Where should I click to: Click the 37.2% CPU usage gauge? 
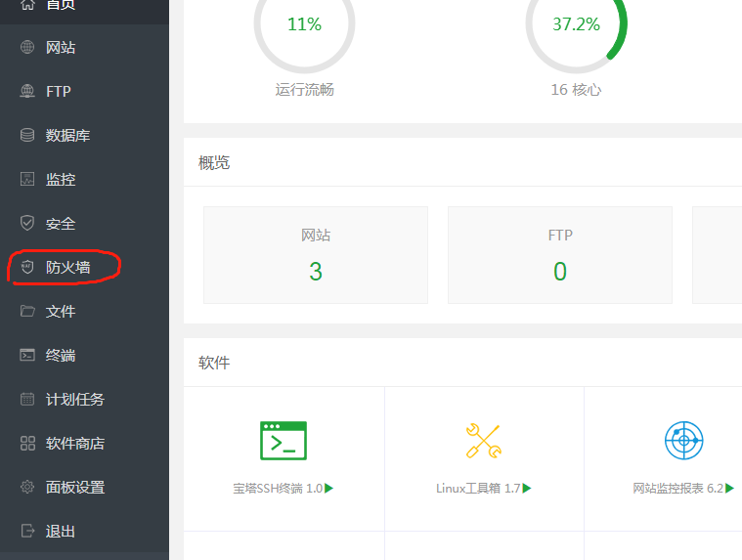coord(576,24)
